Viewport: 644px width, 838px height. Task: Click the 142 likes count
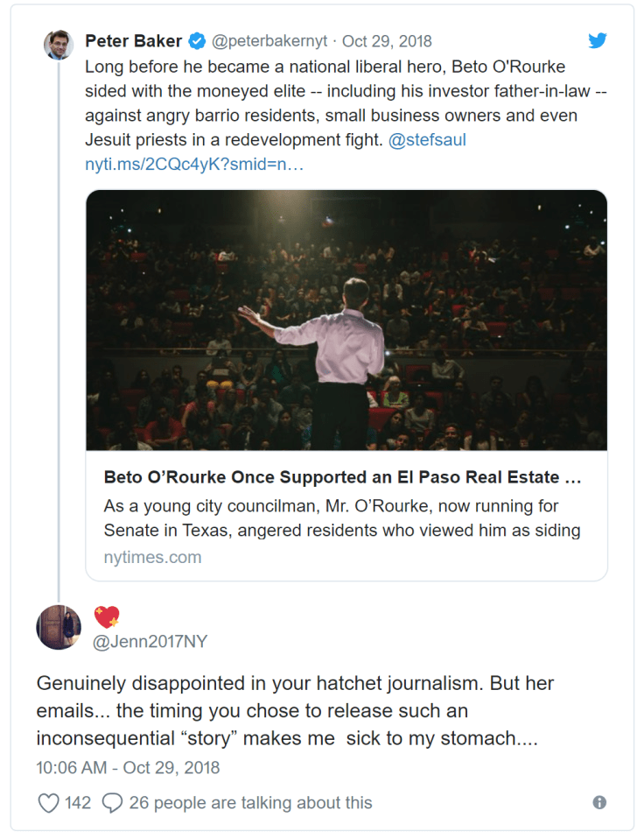78,803
